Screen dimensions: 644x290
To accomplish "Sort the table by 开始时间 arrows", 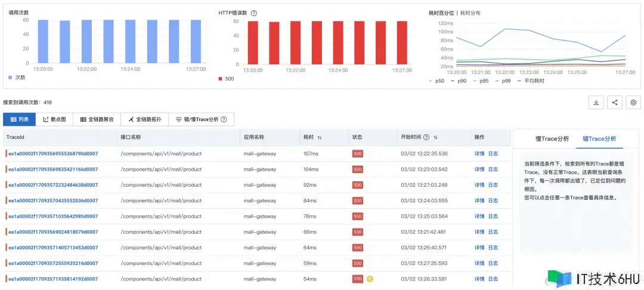I will click(435, 137).
